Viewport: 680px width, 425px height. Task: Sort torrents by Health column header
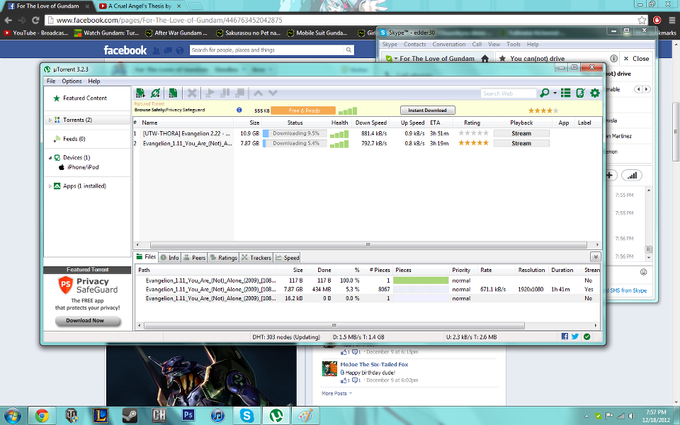[x=340, y=123]
